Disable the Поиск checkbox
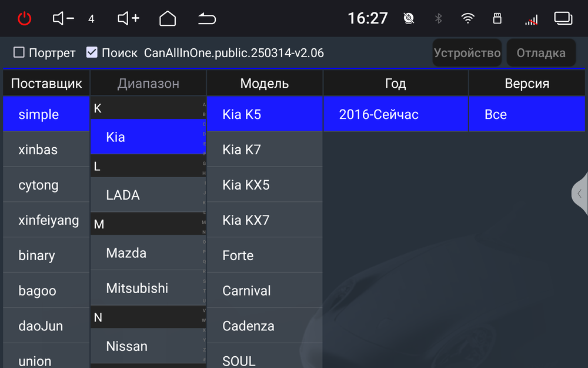Viewport: 588px width, 368px height. point(92,52)
